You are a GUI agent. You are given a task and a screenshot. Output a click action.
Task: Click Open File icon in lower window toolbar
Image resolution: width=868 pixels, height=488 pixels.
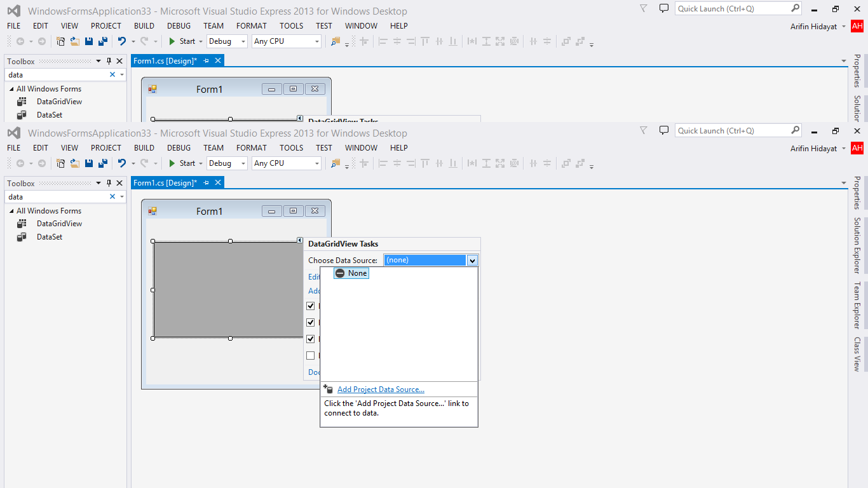pyautogui.click(x=74, y=163)
